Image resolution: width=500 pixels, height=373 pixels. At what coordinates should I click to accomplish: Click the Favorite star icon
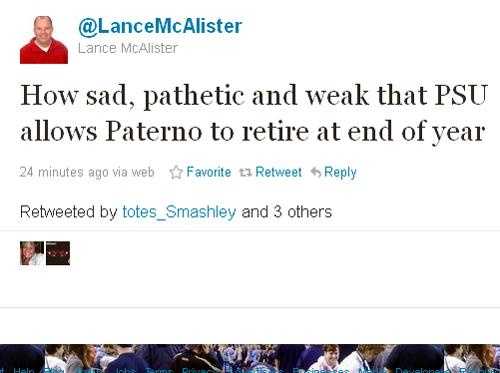176,172
